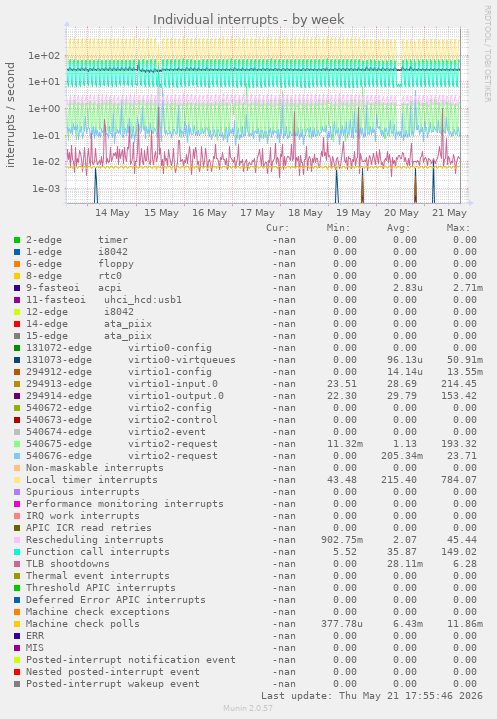This screenshot has height=719, width=497.
Task: Click the RRDTOOL / TOBI OETIKER watermark
Action: (x=487, y=54)
